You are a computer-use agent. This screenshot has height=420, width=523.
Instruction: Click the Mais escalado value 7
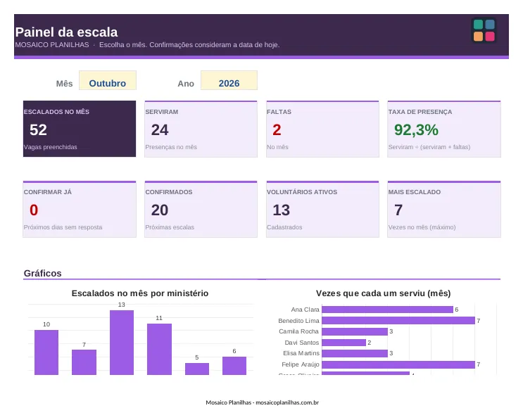(x=398, y=210)
